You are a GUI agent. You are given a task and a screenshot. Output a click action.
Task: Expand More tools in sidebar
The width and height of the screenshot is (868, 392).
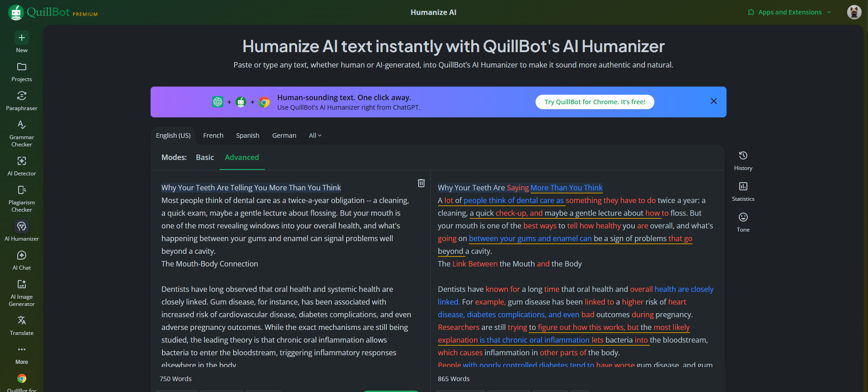(21, 350)
